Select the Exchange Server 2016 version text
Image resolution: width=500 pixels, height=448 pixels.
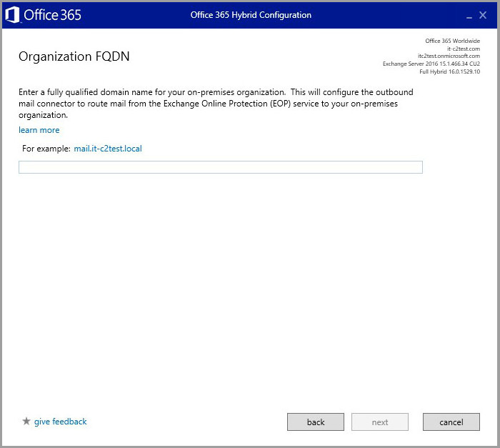click(431, 64)
